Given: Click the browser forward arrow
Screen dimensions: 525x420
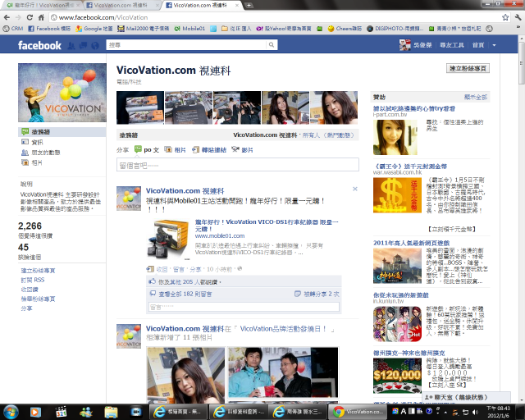Looking at the screenshot, I should click(18, 17).
